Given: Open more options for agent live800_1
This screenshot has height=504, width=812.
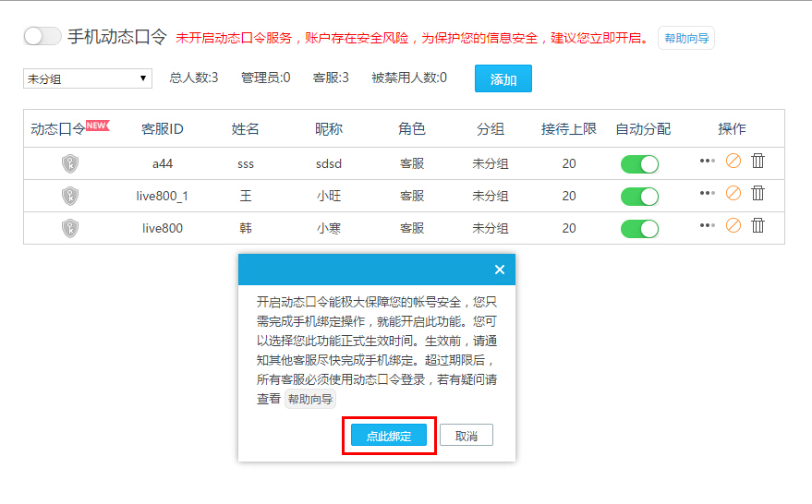Looking at the screenshot, I should pyautogui.click(x=707, y=193).
